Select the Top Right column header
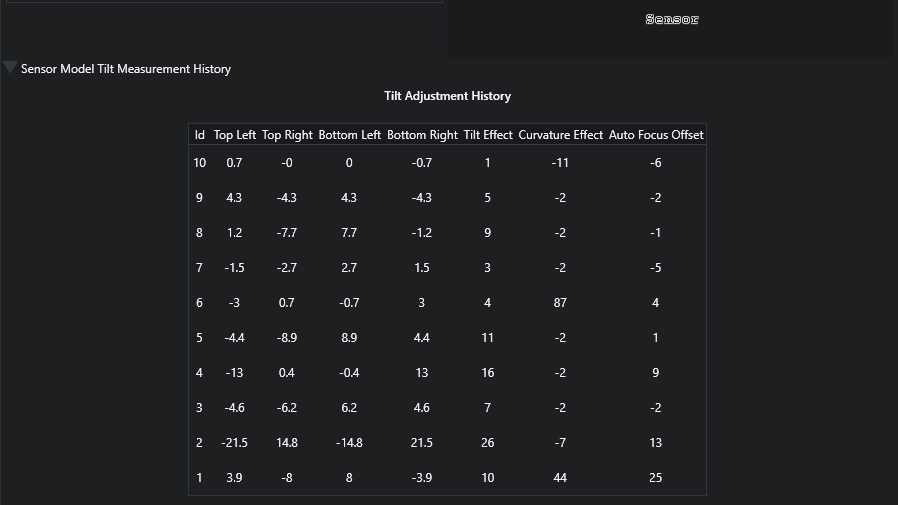 (287, 135)
